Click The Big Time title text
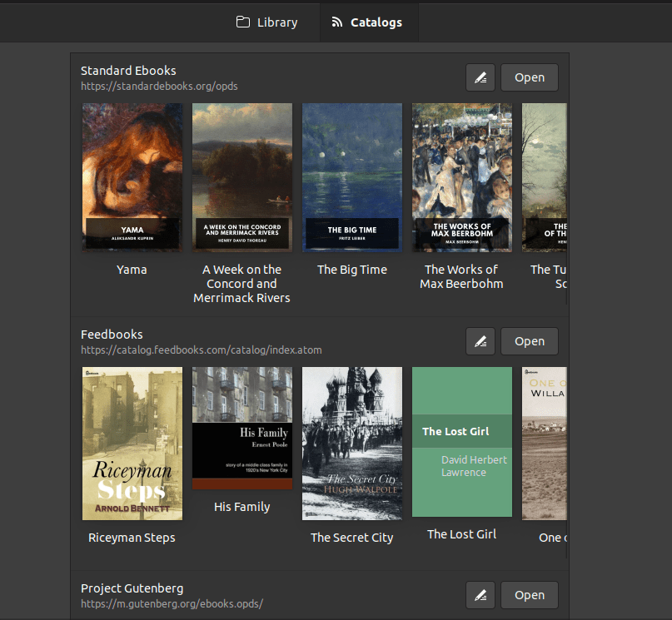Image resolution: width=672 pixels, height=620 pixels. [x=352, y=270]
